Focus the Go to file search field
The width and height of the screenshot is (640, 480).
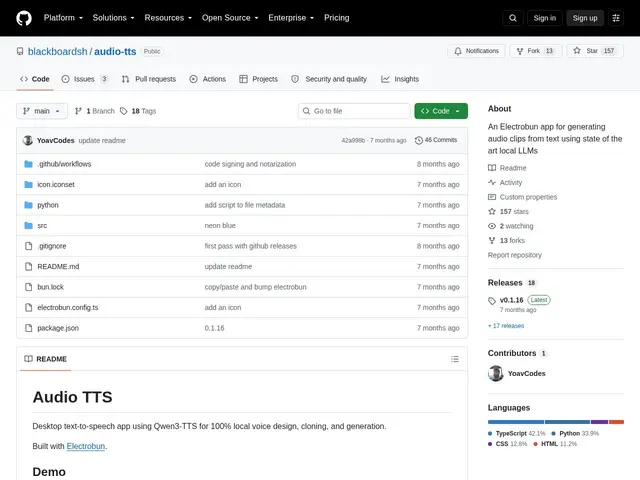(x=354, y=111)
